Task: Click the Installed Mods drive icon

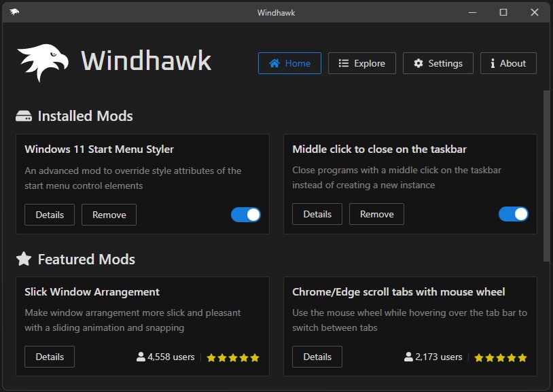Action: click(24, 116)
